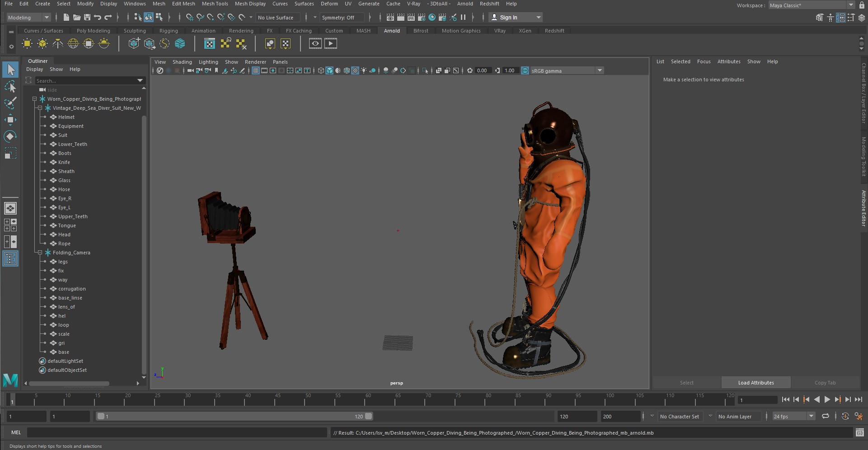Open the Arnold menu in menu bar
Screen dimensions: 868x450
tap(465, 4)
